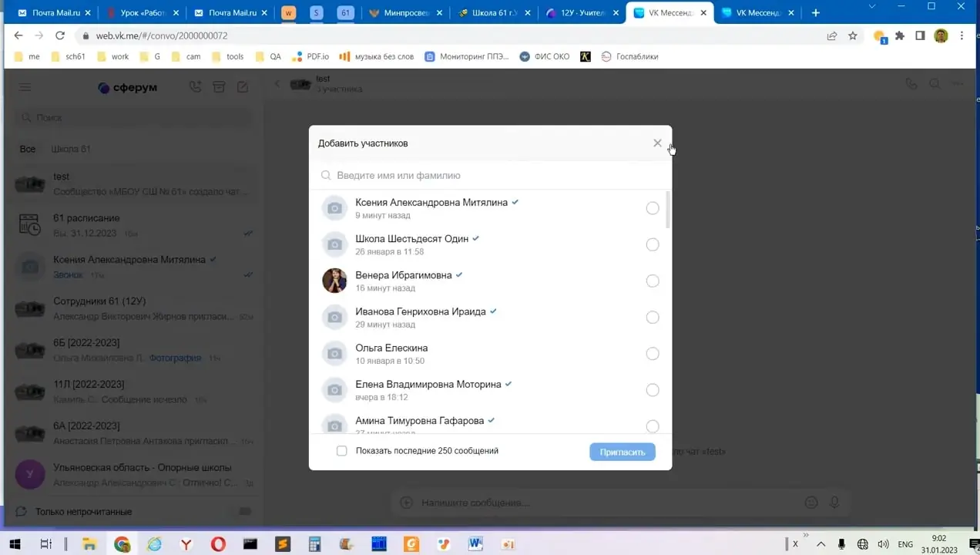
Task: Click the Пригласить button
Action: point(623,452)
